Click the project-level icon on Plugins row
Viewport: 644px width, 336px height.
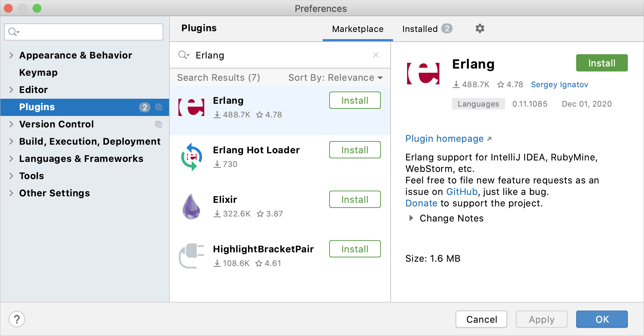click(x=159, y=107)
